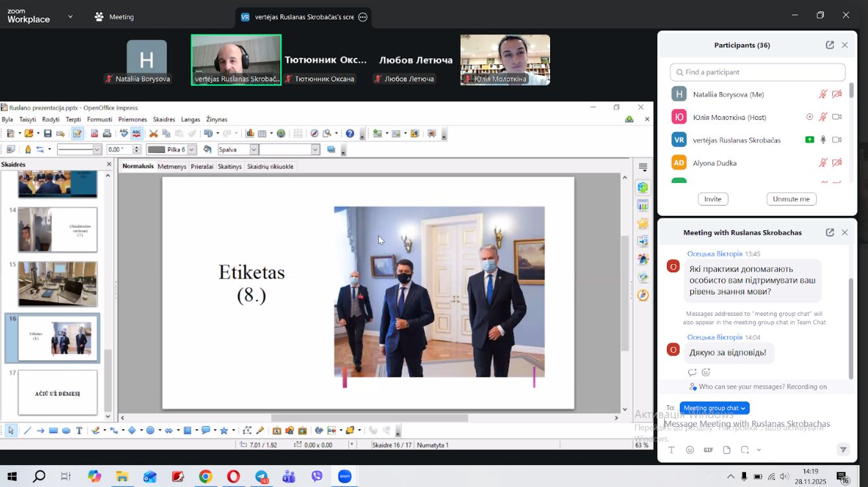The width and height of the screenshot is (868, 487).
Task: Pop out the Participants panel
Action: pos(830,45)
